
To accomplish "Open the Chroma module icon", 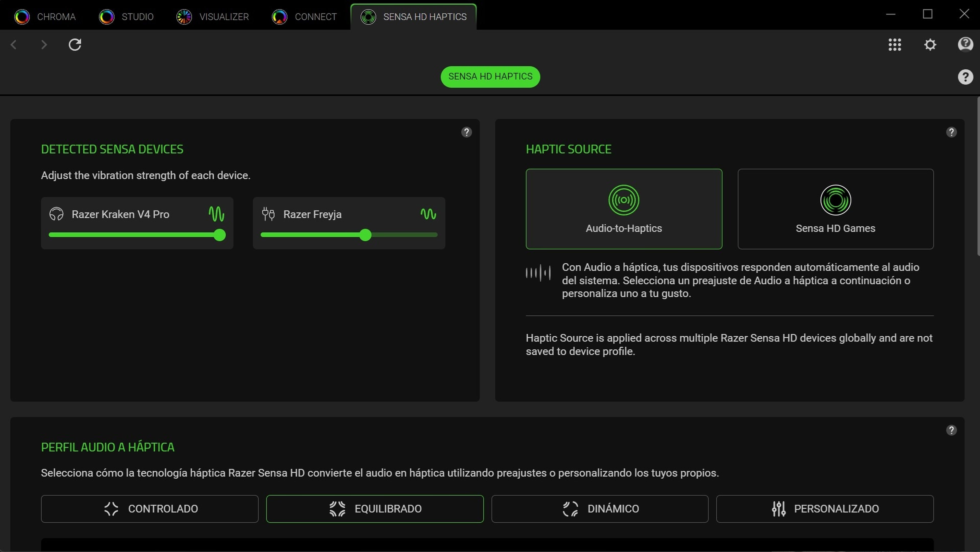I will pos(22,16).
